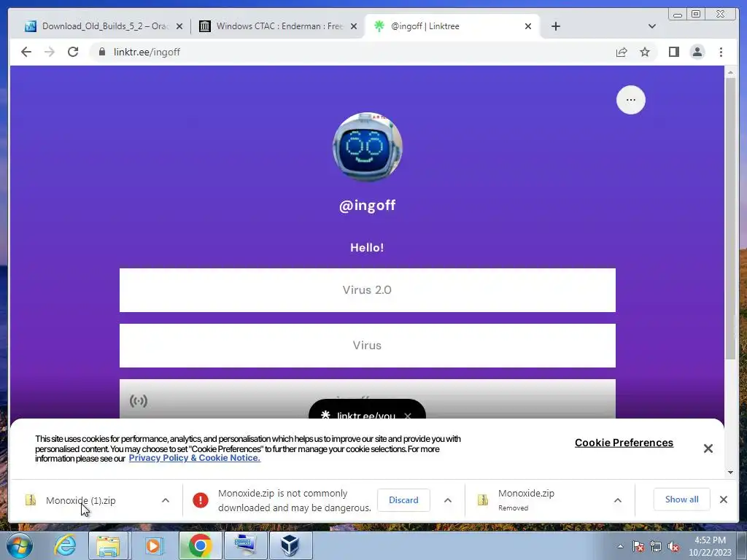Click the scrollbar up arrow
Screen dimensions: 747x560
pyautogui.click(x=730, y=72)
